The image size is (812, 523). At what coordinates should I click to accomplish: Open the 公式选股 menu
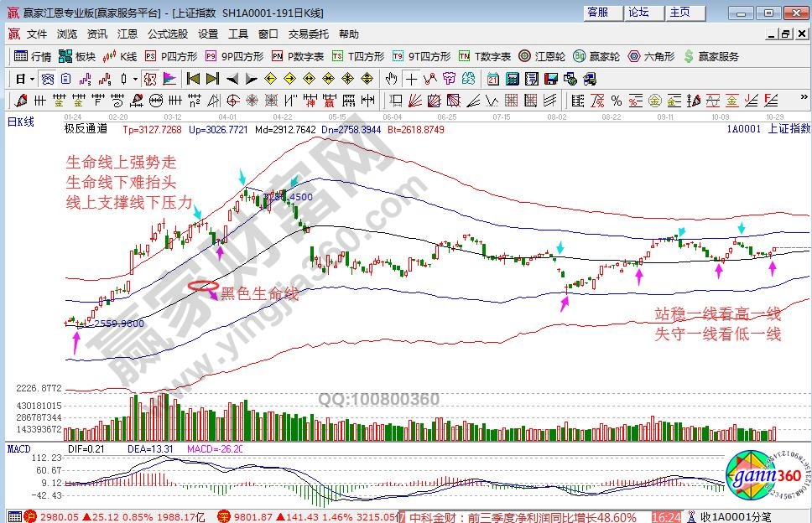[168, 34]
